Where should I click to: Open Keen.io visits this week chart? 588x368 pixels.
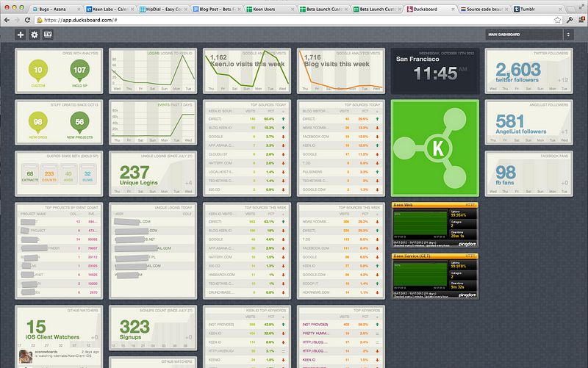(247, 71)
